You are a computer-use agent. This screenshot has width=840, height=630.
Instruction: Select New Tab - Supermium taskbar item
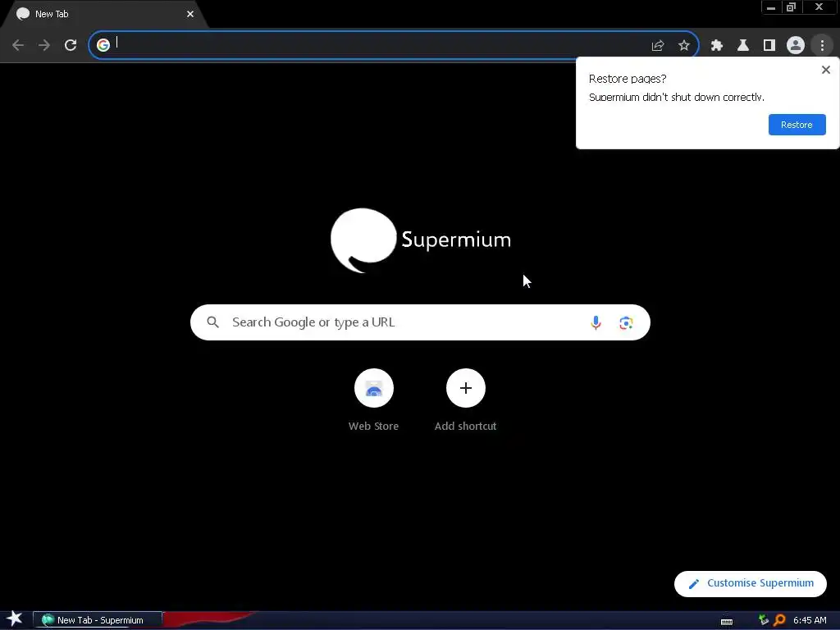(98, 620)
